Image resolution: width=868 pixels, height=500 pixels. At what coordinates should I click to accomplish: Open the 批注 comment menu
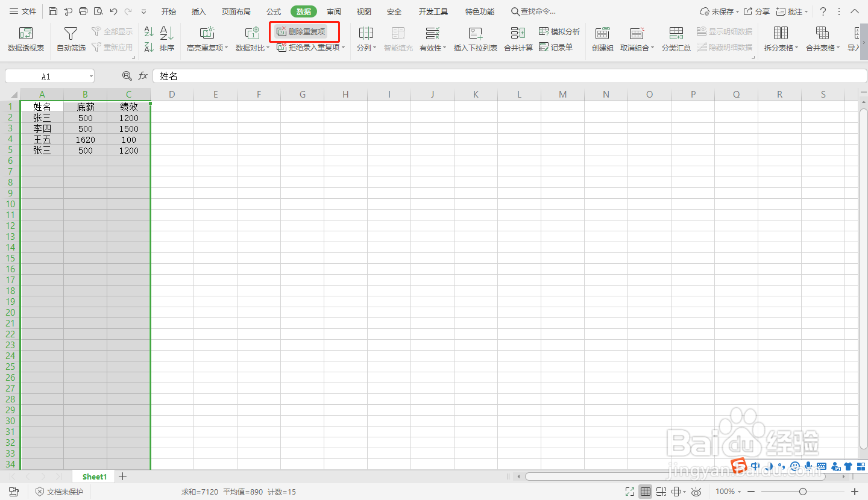(x=792, y=11)
